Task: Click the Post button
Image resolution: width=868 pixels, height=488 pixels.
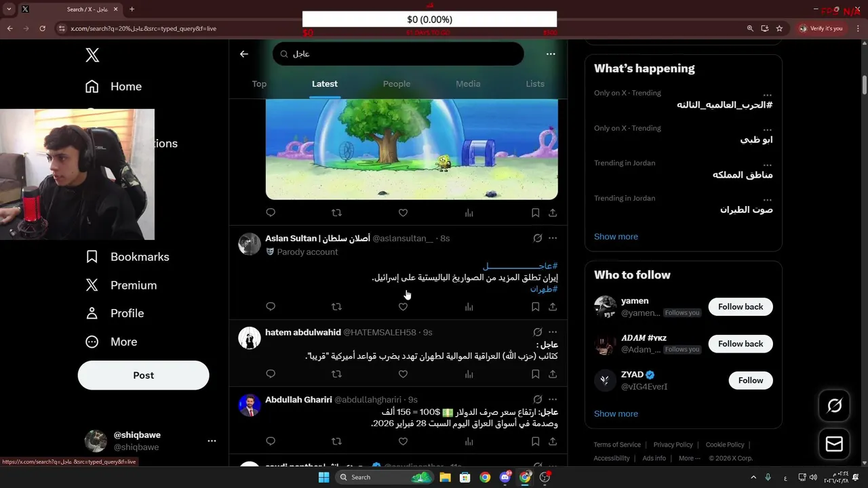Action: (x=143, y=375)
